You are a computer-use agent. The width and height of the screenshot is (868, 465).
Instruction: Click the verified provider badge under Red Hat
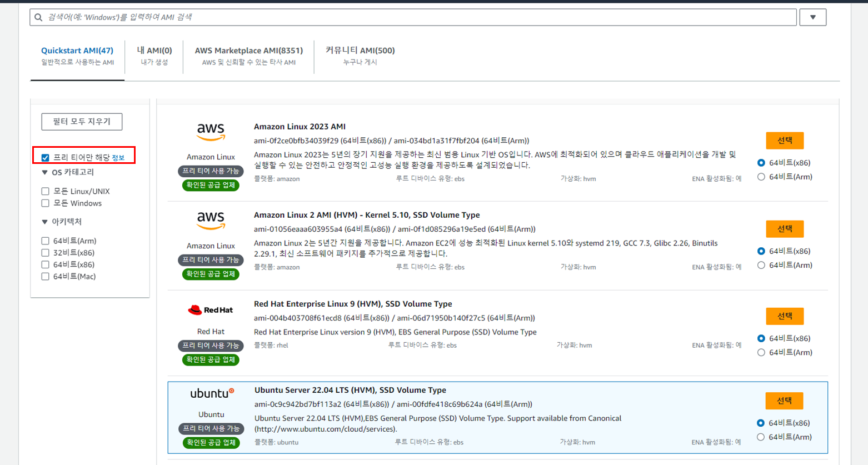(x=211, y=359)
